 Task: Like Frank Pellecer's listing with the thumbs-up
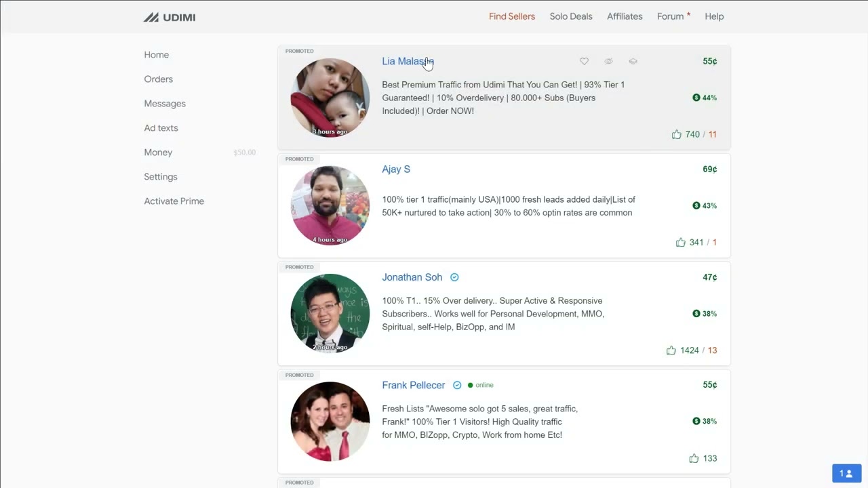click(693, 458)
